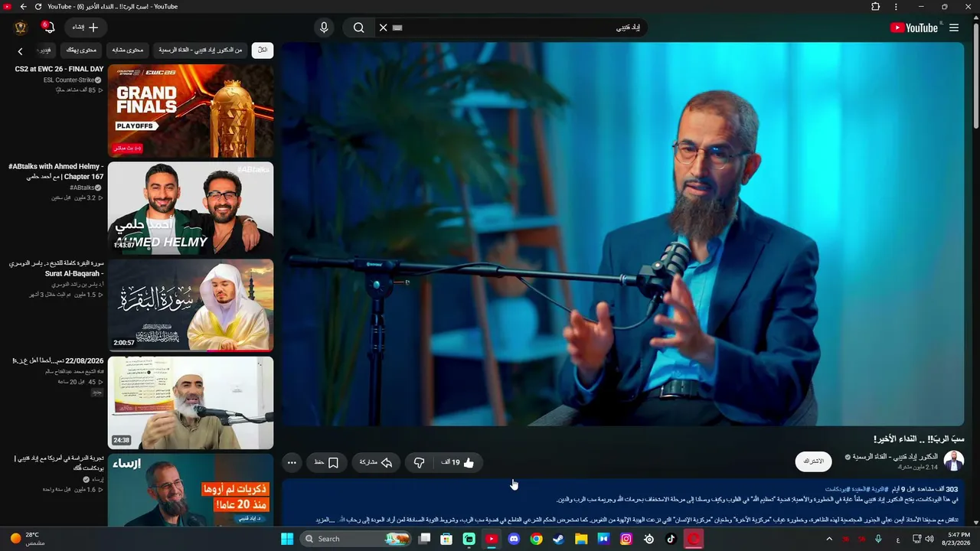Open the browser extensions puzzle icon
The width and height of the screenshot is (980, 551).
pyautogui.click(x=876, y=7)
